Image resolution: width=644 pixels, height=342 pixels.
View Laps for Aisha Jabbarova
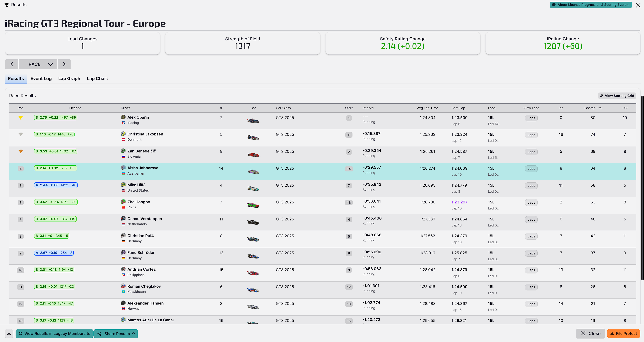(531, 169)
